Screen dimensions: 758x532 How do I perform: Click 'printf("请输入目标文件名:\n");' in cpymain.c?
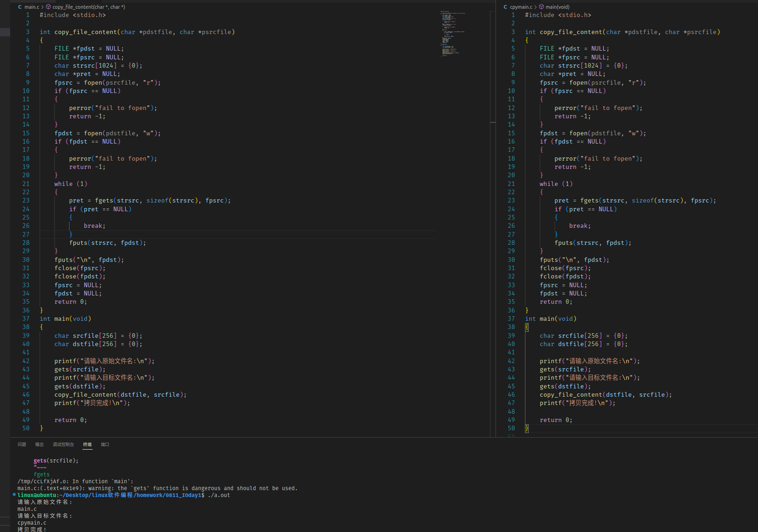[590, 377]
